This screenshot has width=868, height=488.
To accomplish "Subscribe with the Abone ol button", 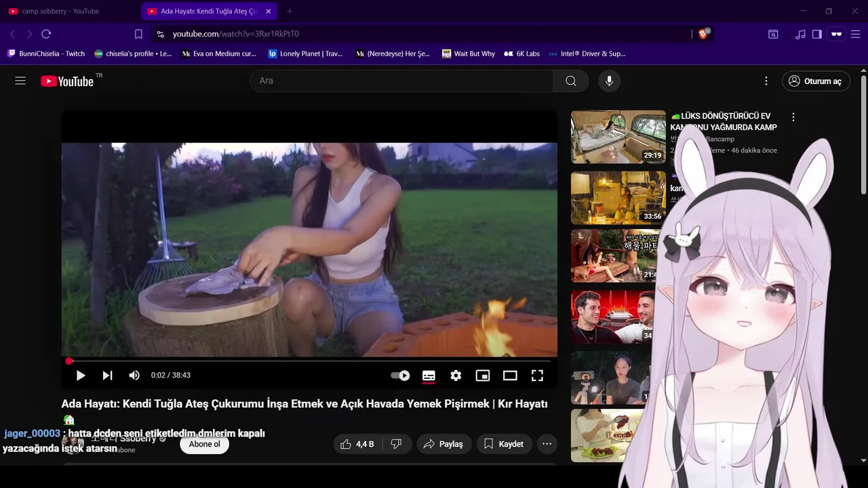I will 205,444.
